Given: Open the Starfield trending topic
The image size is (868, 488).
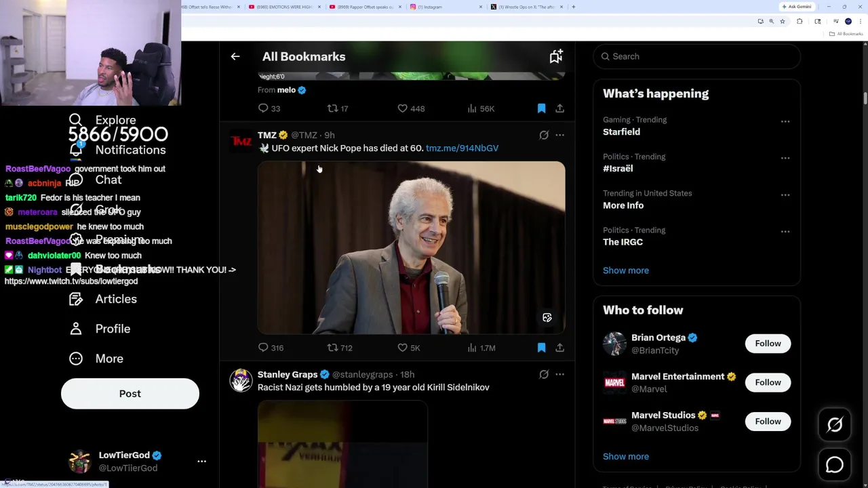Looking at the screenshot, I should (x=621, y=132).
